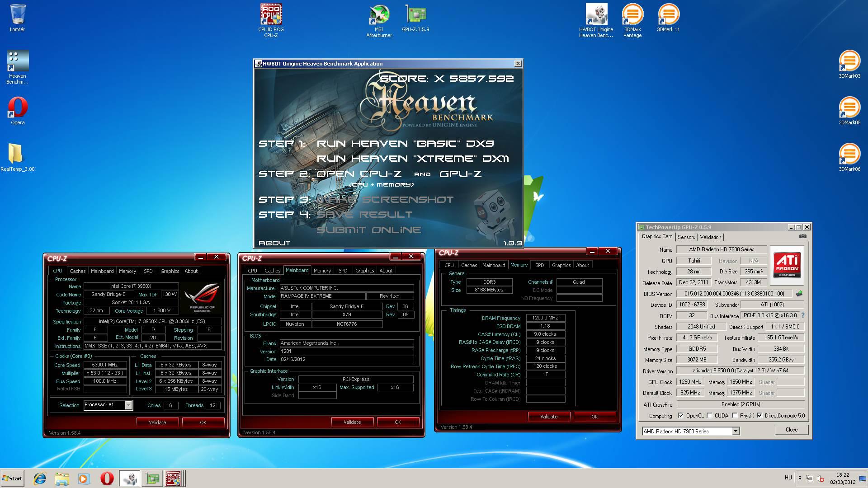The width and height of the screenshot is (868, 488).
Task: Toggle PhysX checkbox in GPU-Z
Action: [735, 416]
